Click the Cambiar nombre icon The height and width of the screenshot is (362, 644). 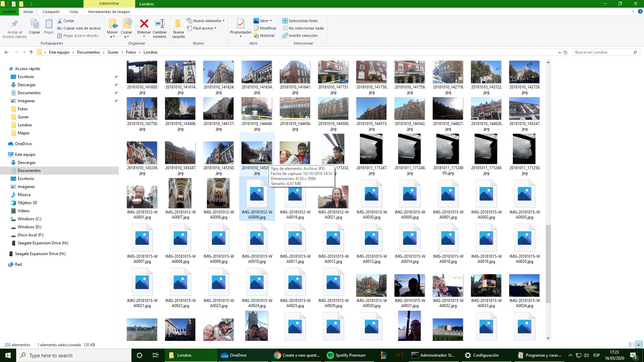pyautogui.click(x=160, y=23)
